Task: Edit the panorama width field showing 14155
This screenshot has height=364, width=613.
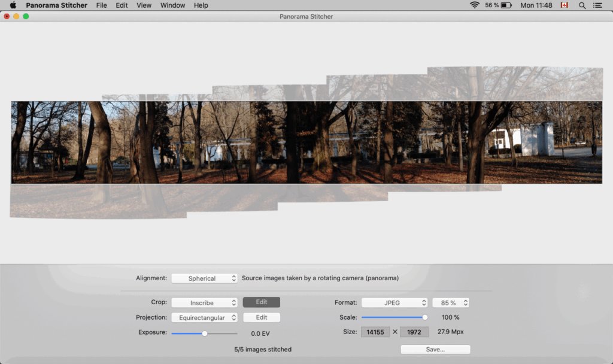Action: point(375,332)
